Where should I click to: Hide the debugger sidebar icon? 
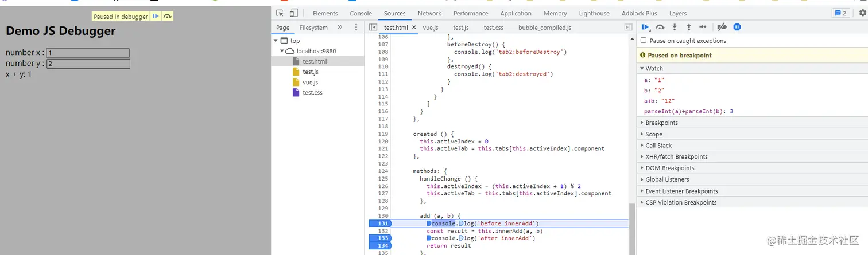[629, 27]
